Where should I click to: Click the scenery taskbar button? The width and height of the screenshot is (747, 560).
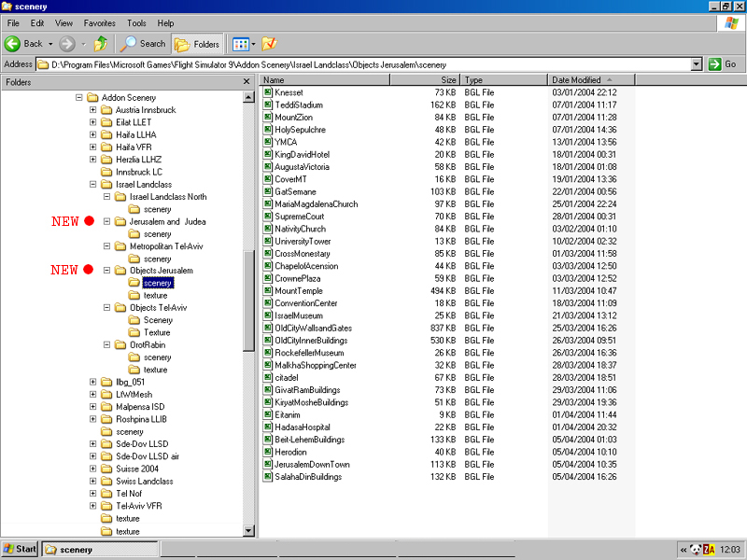(100, 550)
